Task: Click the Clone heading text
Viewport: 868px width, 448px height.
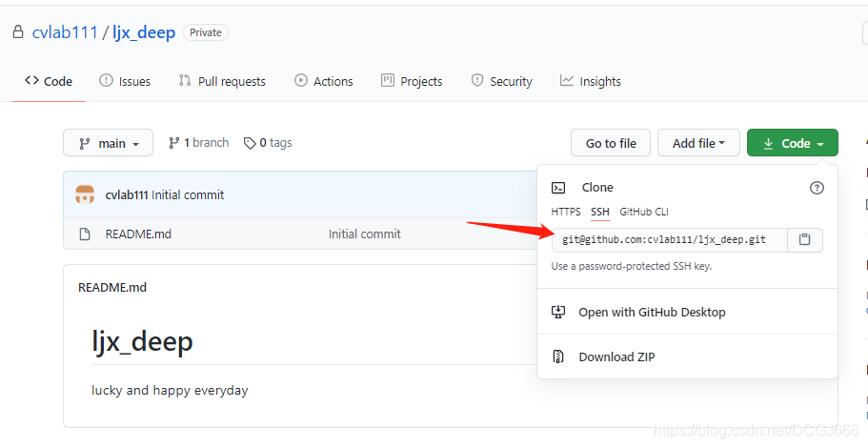Action: coord(597,188)
